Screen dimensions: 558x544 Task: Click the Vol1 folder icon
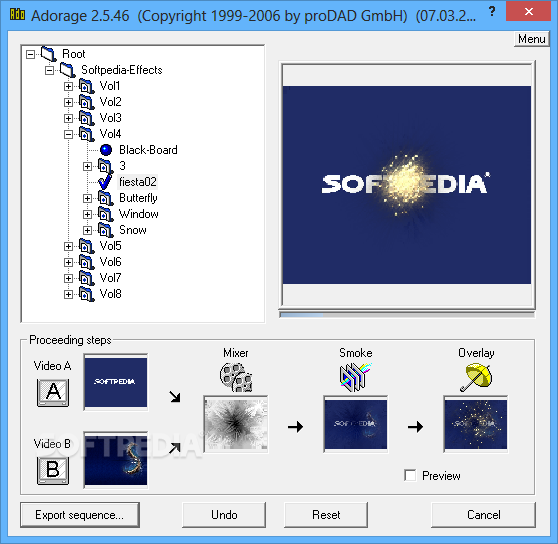pyautogui.click(x=86, y=86)
